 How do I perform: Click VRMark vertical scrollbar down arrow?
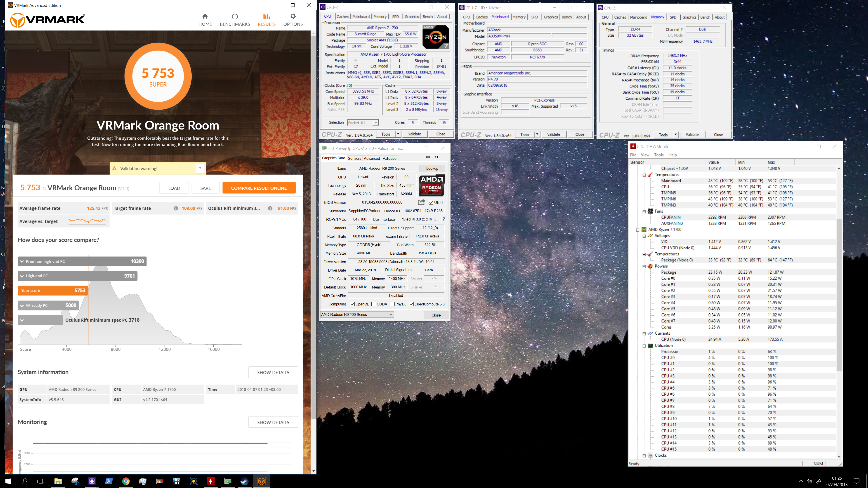(313, 471)
